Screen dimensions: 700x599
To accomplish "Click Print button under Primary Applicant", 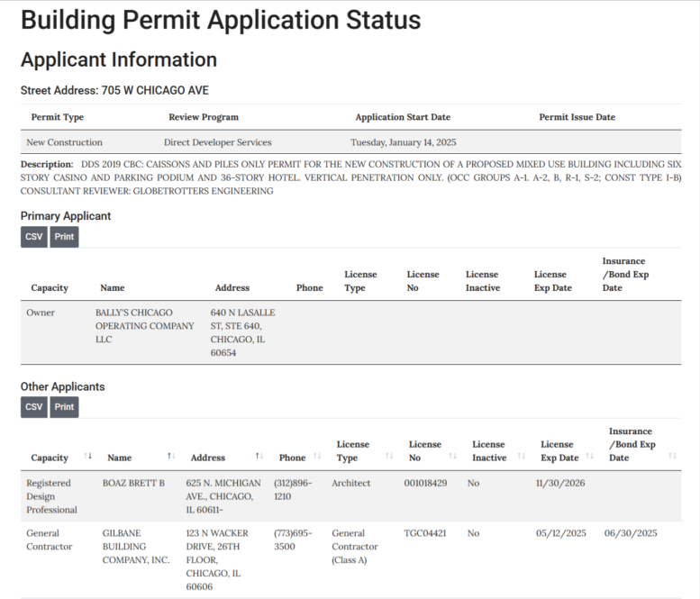I will [x=64, y=237].
